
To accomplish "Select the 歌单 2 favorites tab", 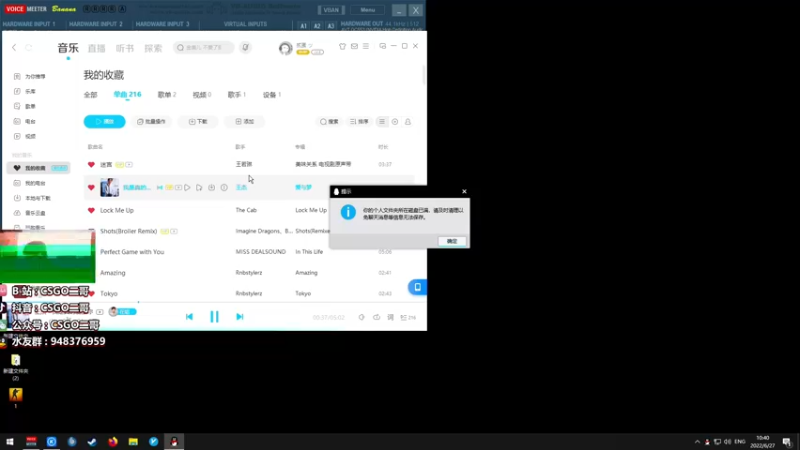I will coord(167,95).
